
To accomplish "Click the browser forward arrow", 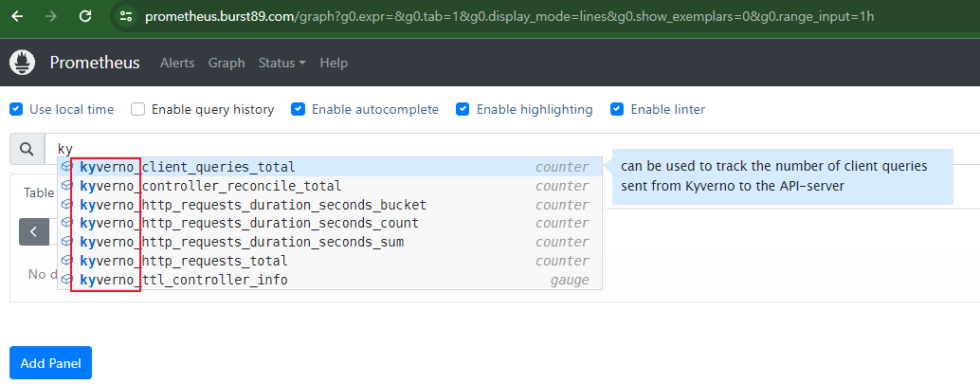I will coord(51,16).
